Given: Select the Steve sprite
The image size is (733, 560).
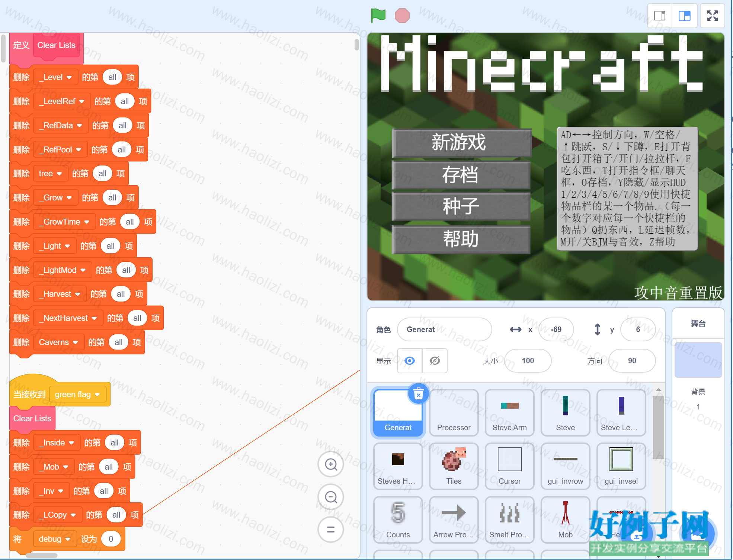Looking at the screenshot, I should pyautogui.click(x=565, y=413).
